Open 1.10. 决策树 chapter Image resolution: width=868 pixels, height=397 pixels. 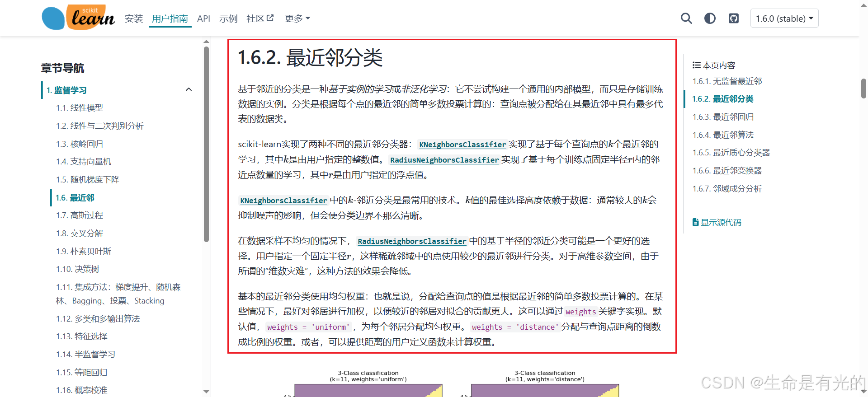(x=77, y=269)
